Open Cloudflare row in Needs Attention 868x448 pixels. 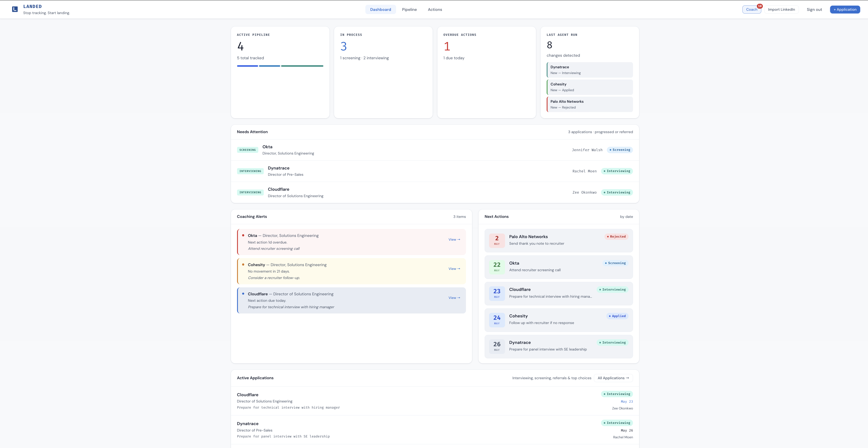coord(435,192)
